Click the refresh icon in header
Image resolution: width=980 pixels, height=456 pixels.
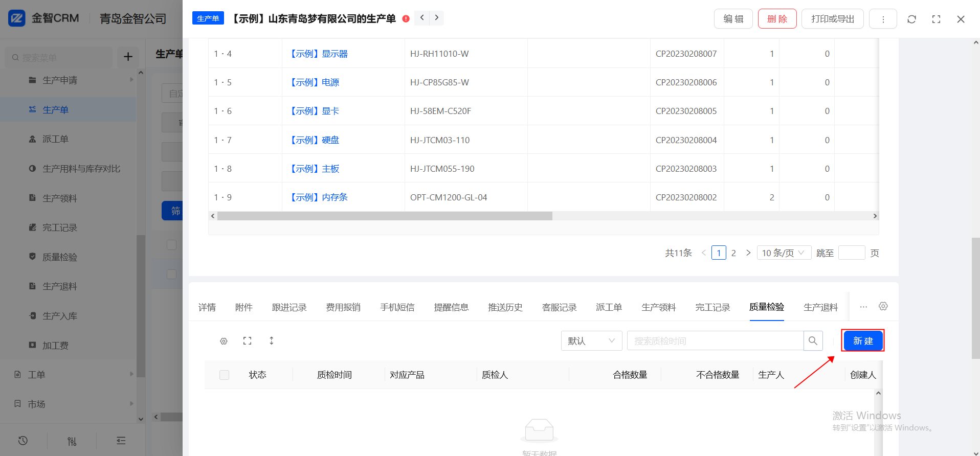pyautogui.click(x=911, y=19)
